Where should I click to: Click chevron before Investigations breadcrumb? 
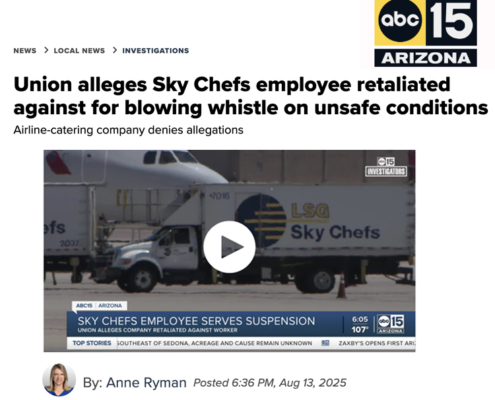(115, 50)
